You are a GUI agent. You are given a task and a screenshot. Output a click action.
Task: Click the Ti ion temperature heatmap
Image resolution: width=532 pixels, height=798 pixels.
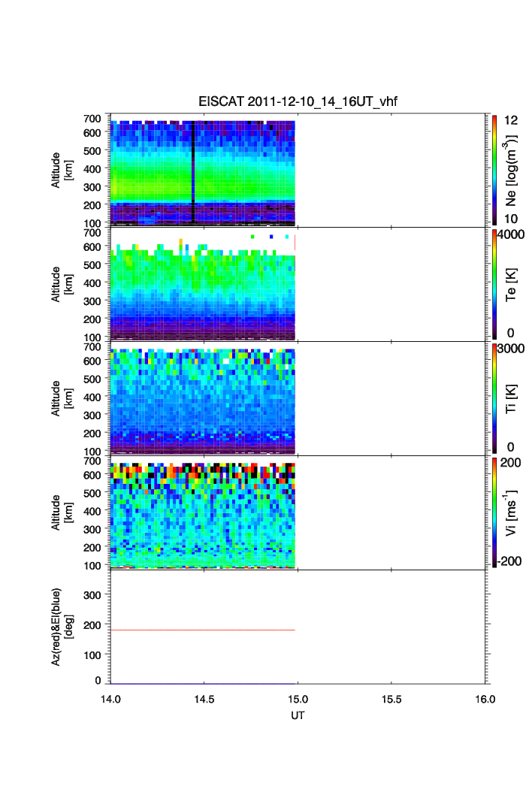coord(203,401)
